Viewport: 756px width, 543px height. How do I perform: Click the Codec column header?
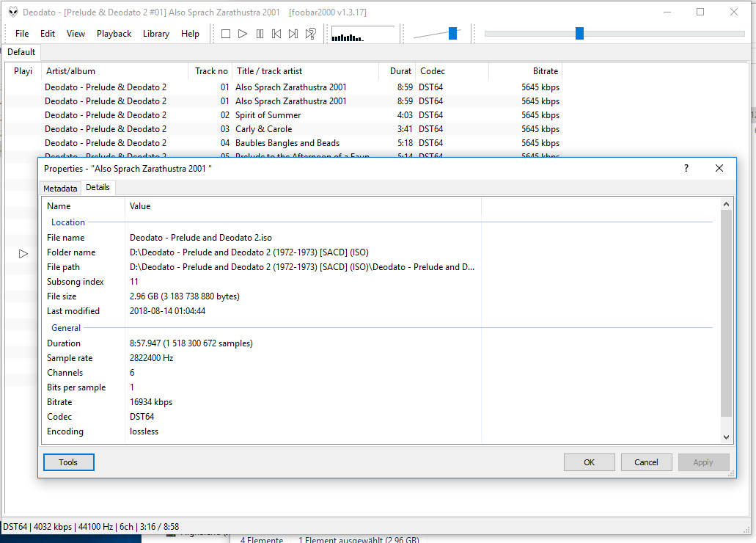click(x=452, y=71)
